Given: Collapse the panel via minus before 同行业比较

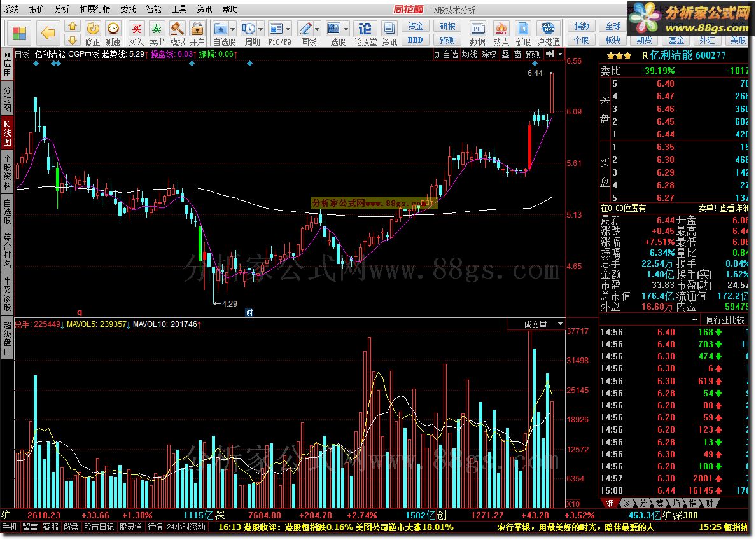Looking at the screenshot, I should pyautogui.click(x=695, y=320).
